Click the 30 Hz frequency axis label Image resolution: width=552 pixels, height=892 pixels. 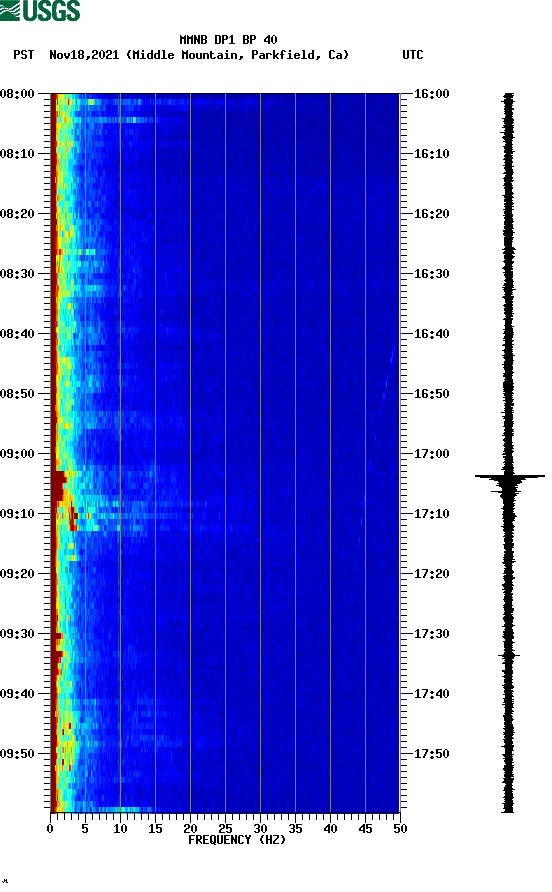[x=260, y=829]
